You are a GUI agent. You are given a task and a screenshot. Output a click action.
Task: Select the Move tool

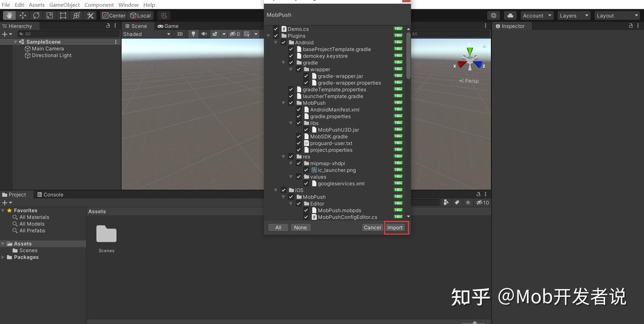pyautogui.click(x=23, y=16)
